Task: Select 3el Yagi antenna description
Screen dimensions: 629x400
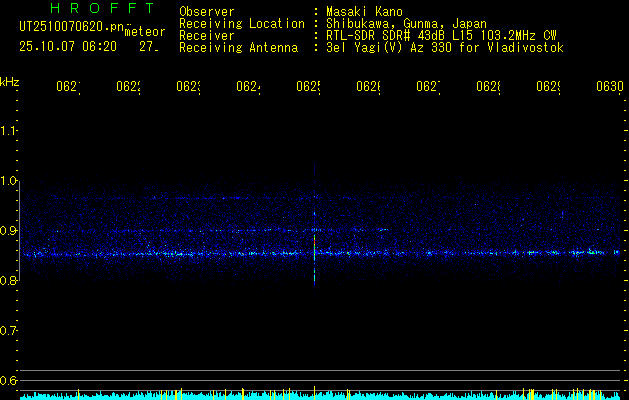Action: [x=445, y=48]
